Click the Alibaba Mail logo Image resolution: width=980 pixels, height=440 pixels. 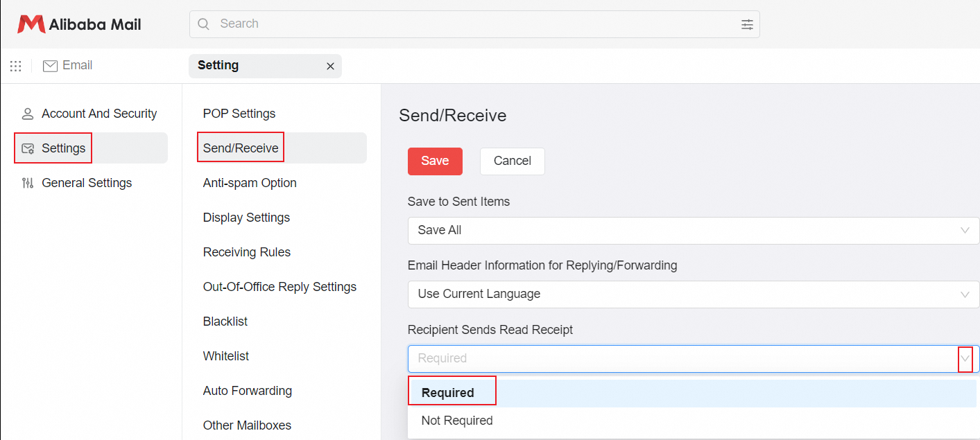click(79, 24)
